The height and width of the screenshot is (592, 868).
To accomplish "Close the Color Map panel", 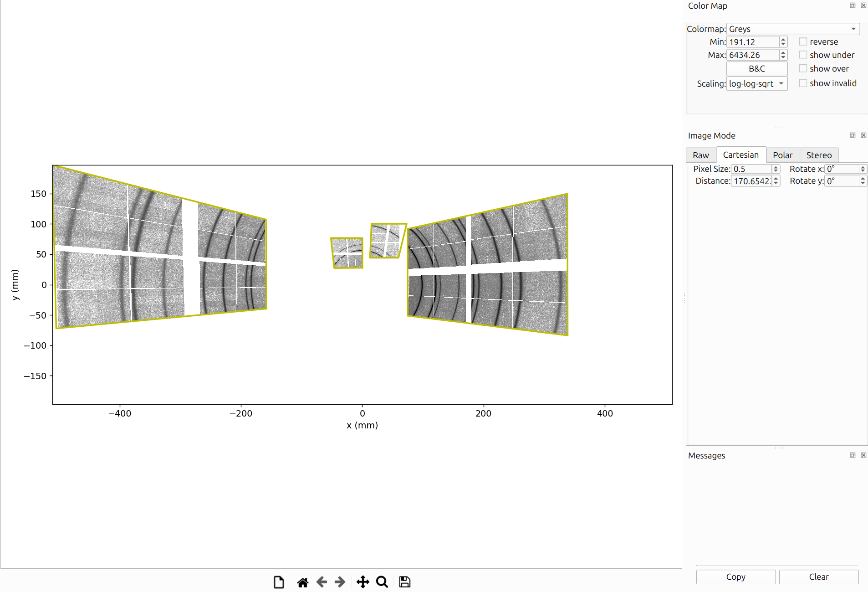I will (x=863, y=5).
